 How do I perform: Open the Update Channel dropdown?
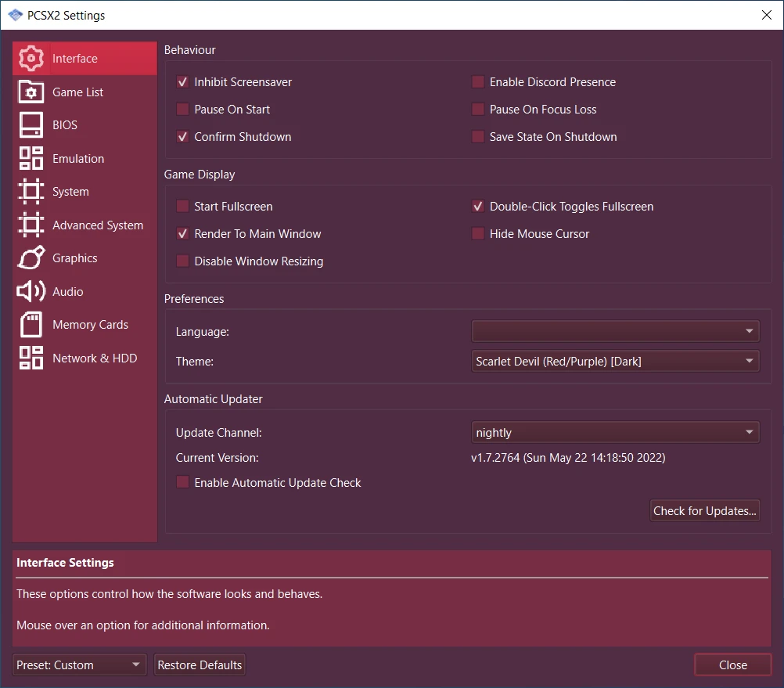[615, 433]
